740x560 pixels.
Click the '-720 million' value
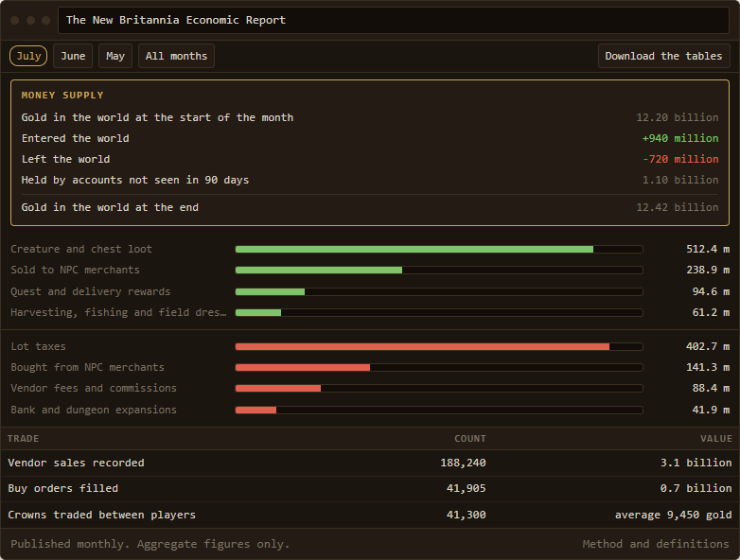(680, 159)
